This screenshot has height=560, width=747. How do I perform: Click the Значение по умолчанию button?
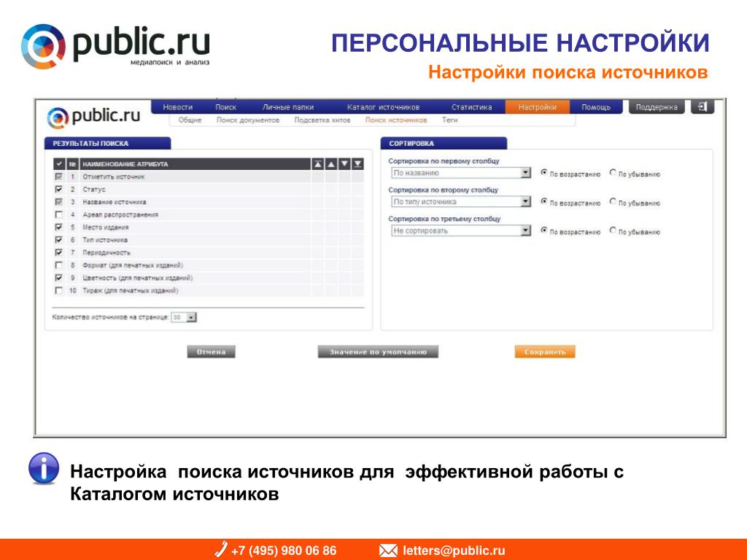point(378,352)
